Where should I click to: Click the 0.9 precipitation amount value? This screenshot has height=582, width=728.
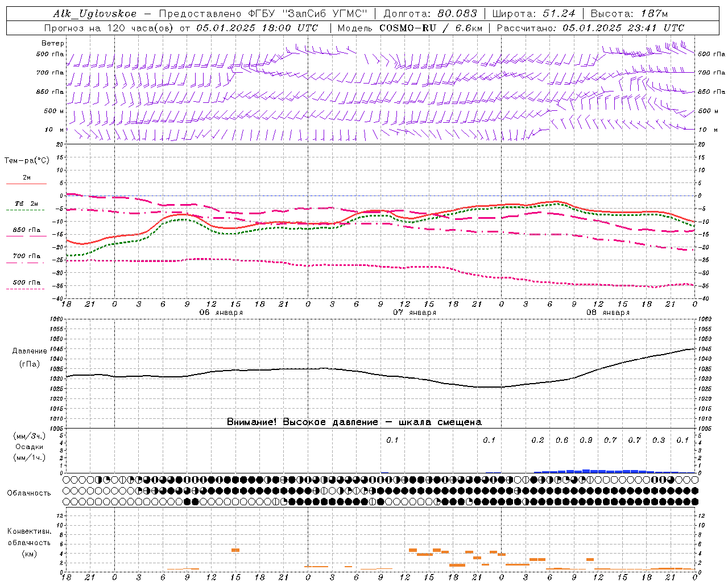click(x=586, y=440)
